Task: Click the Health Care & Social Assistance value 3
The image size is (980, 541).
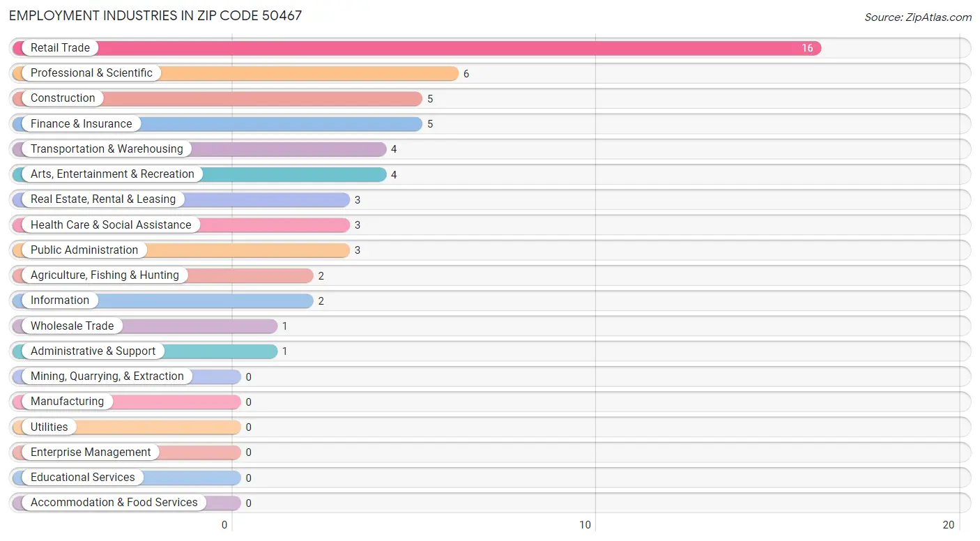Action: click(x=358, y=225)
